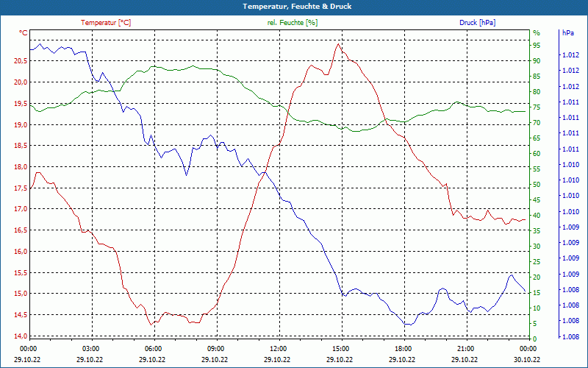The width and height of the screenshot is (588, 368).
Task: Click the green '80' humidity axis tick
Action: click(537, 91)
